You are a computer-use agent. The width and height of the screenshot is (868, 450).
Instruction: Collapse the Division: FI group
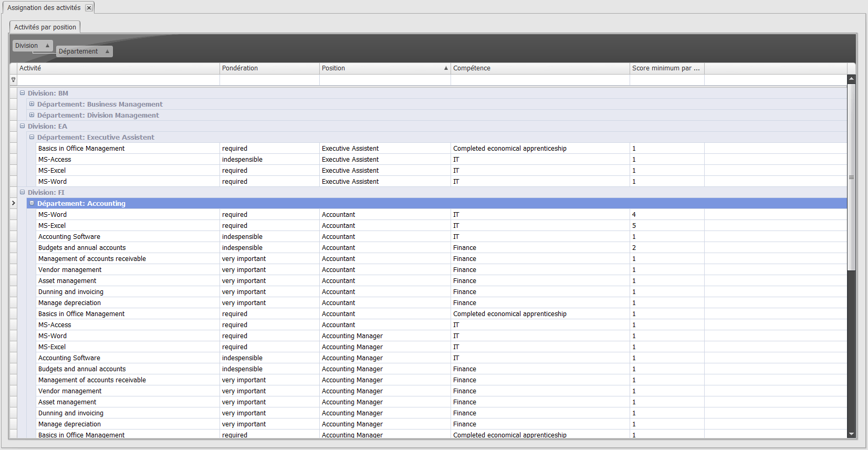23,192
